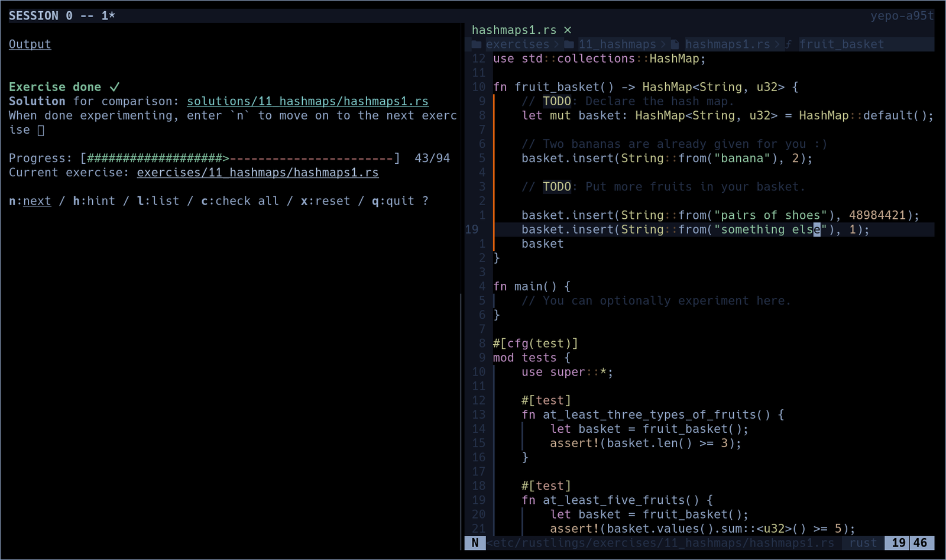The height and width of the screenshot is (560, 946).
Task: Click the function symbol icon before fruit_basket
Action: (789, 44)
